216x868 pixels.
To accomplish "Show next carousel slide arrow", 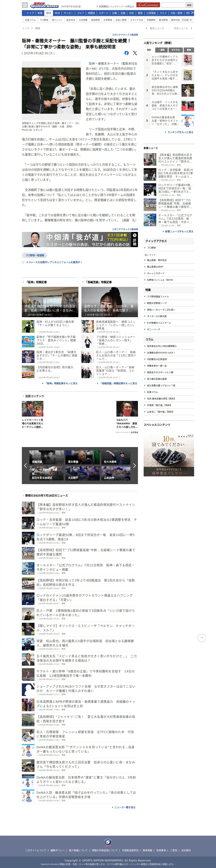I will (135, 466).
